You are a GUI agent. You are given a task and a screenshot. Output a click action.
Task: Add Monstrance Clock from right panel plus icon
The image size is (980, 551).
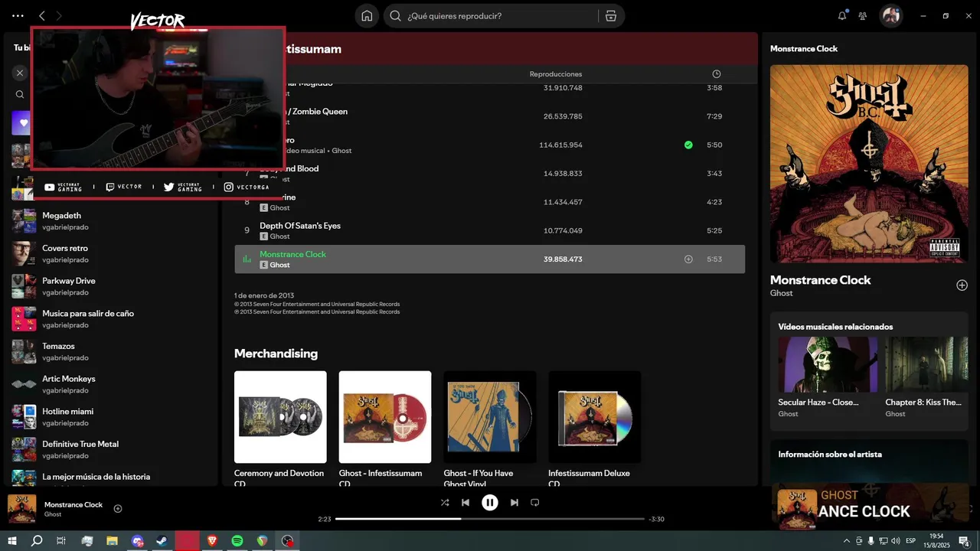[x=962, y=285]
